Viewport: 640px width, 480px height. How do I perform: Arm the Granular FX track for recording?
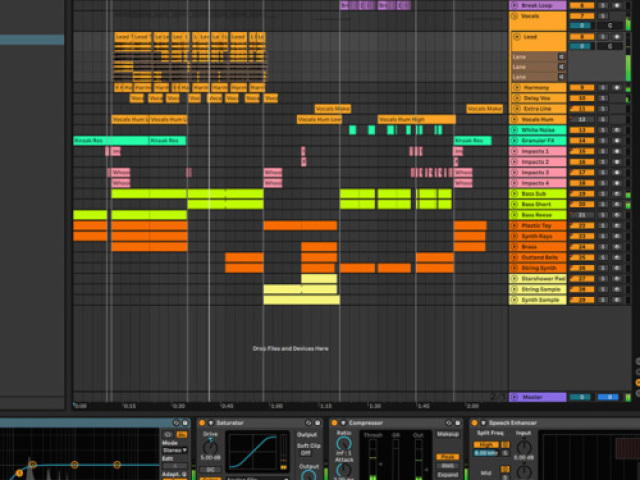pos(617,141)
